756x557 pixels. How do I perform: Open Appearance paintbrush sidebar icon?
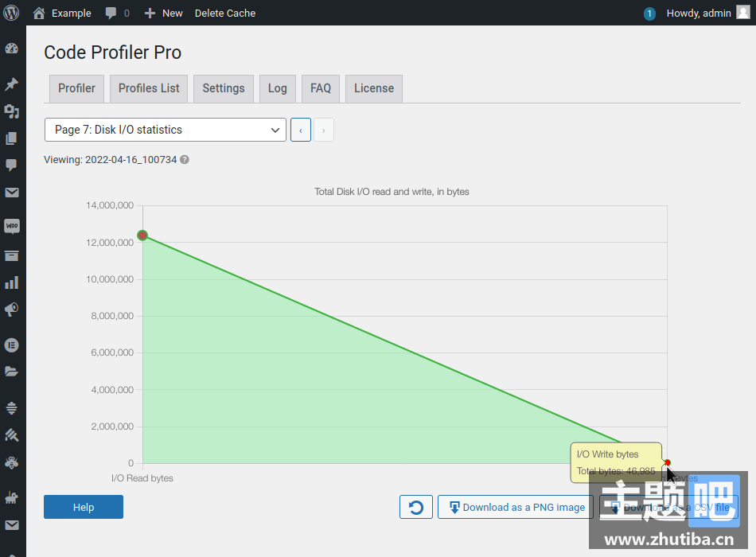pos(12,435)
